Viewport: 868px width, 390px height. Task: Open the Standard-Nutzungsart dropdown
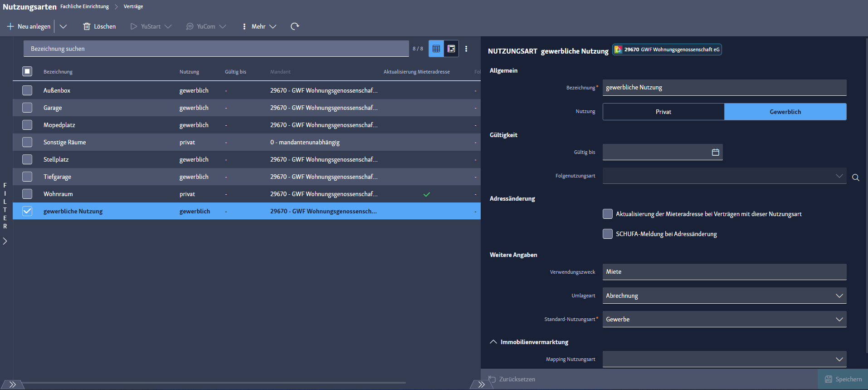point(839,319)
